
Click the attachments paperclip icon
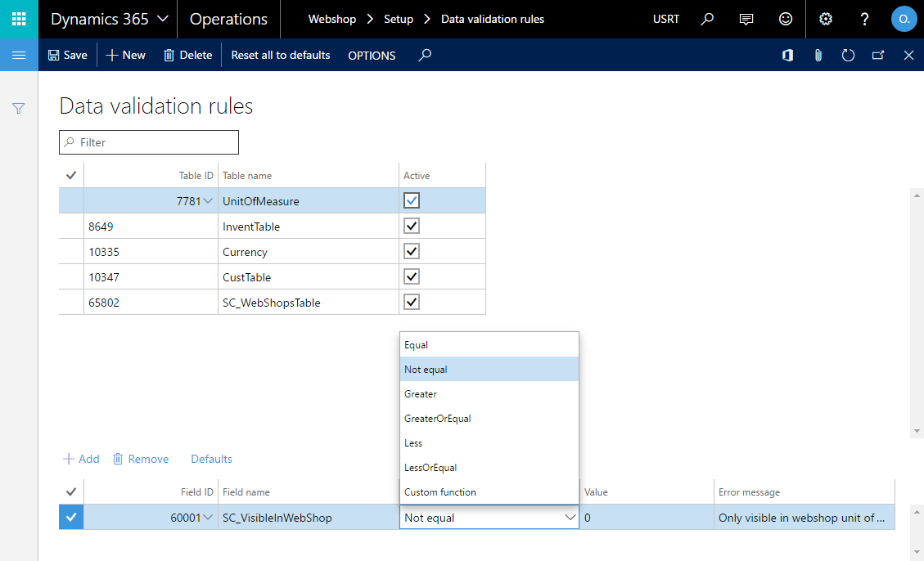tap(818, 55)
